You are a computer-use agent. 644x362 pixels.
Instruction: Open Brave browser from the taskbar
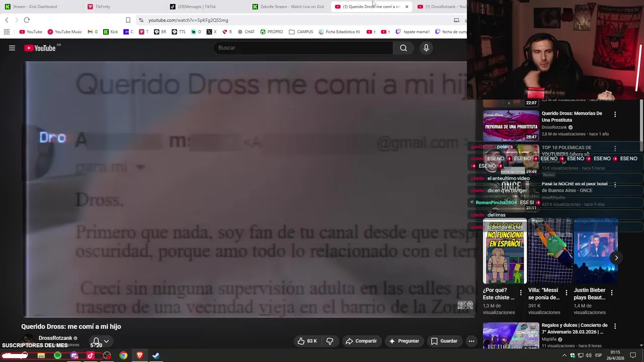140,355
